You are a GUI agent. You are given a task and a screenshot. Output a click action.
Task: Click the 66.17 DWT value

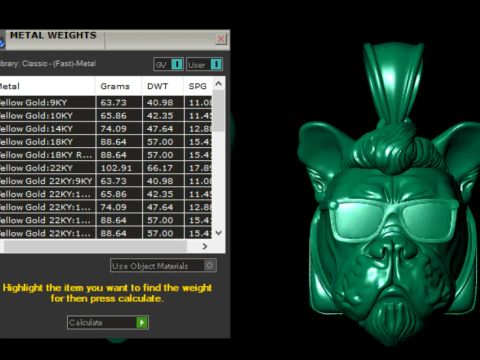coord(160,168)
